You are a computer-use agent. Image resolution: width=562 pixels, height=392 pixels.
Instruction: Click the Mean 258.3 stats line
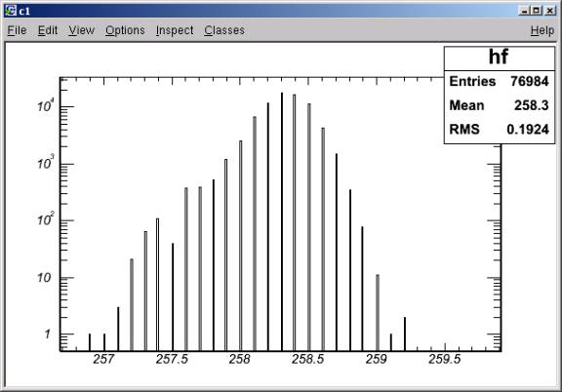tap(499, 105)
